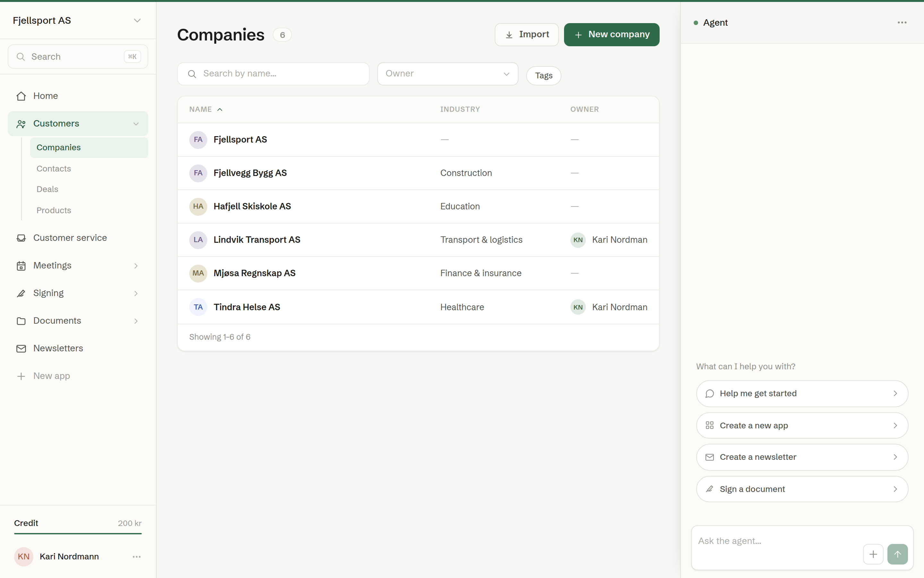Open the Fjellsport AS workspace switcher
The image size is (924, 578).
[x=78, y=21]
